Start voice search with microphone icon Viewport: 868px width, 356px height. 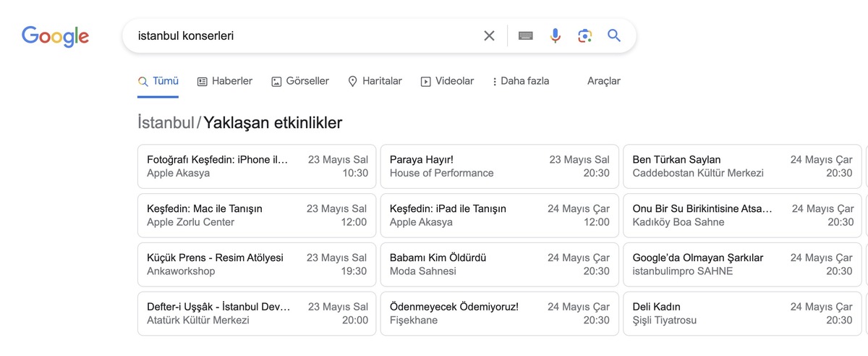tap(555, 35)
